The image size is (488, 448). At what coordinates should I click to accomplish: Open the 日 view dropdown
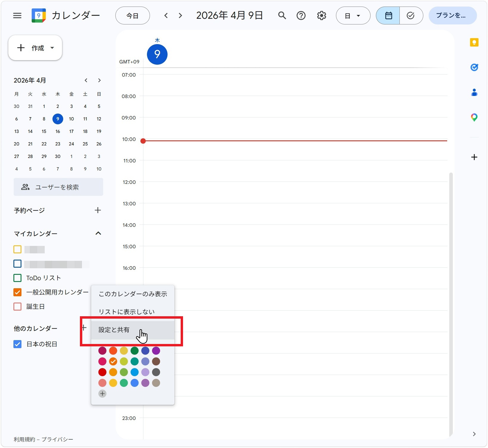pyautogui.click(x=353, y=15)
